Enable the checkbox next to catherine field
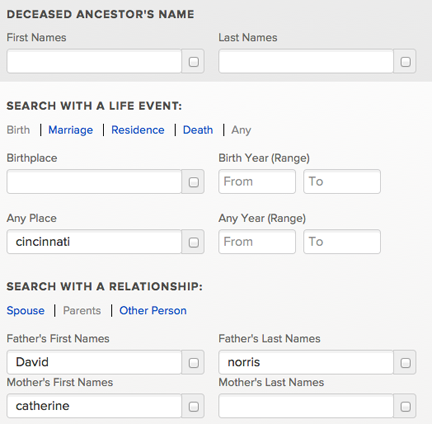Viewport: 432px width, 424px height. 194,406
